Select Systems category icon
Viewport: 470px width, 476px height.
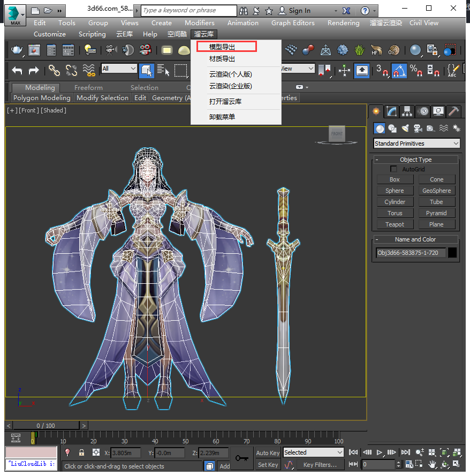456,129
